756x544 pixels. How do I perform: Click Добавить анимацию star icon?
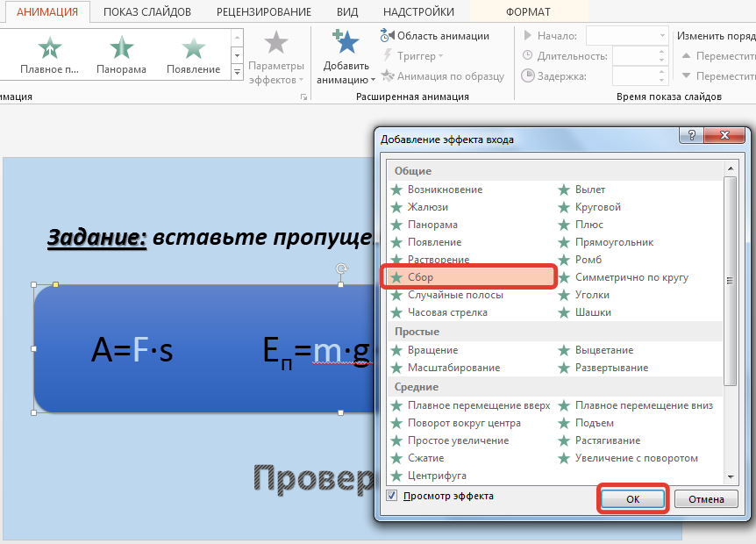click(x=346, y=41)
